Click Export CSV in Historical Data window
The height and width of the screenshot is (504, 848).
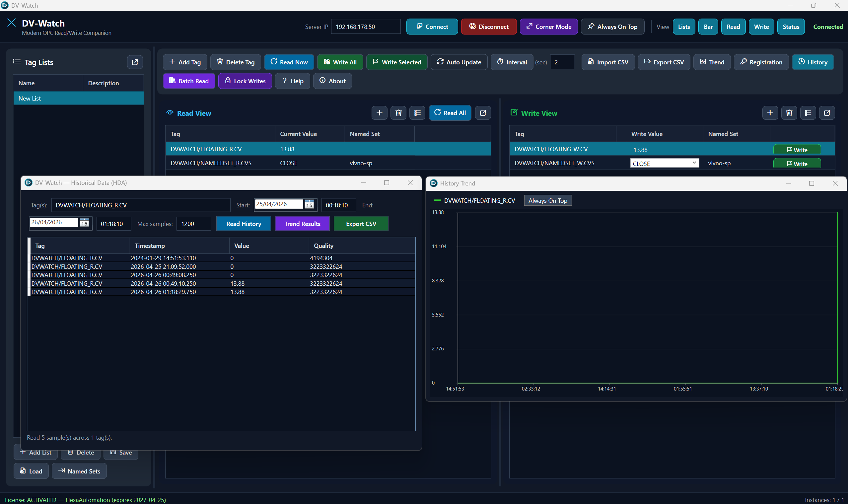[x=361, y=224]
